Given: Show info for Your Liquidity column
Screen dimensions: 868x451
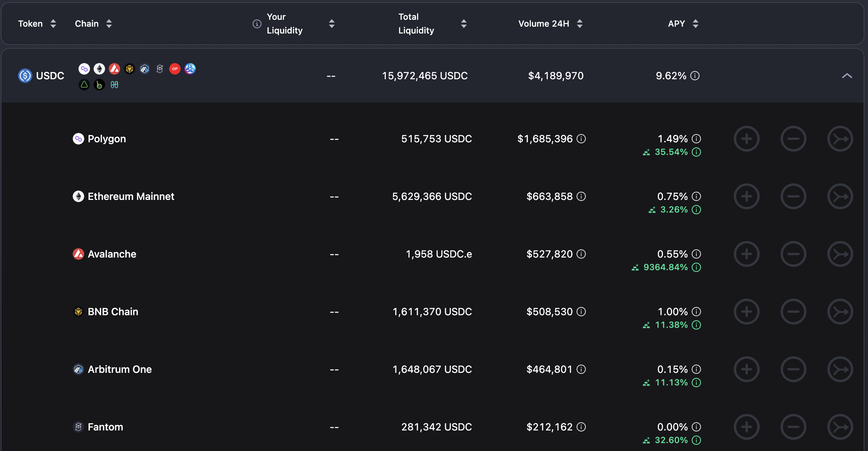Looking at the screenshot, I should (x=257, y=24).
